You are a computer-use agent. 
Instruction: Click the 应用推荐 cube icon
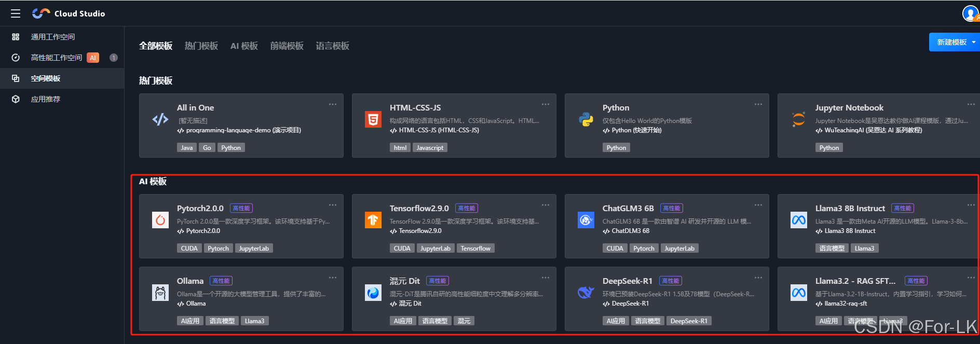16,99
